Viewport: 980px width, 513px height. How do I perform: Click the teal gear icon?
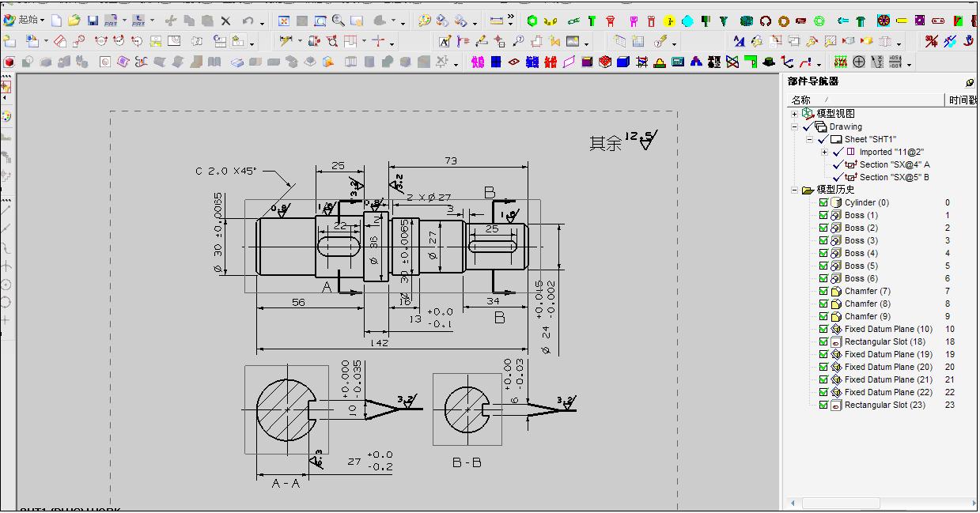click(747, 21)
